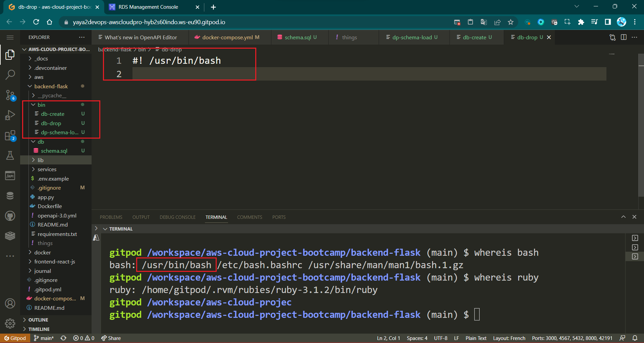Viewport: 644px width, 343px height.
Task: Open Chrome side panel icon
Action: click(x=608, y=22)
